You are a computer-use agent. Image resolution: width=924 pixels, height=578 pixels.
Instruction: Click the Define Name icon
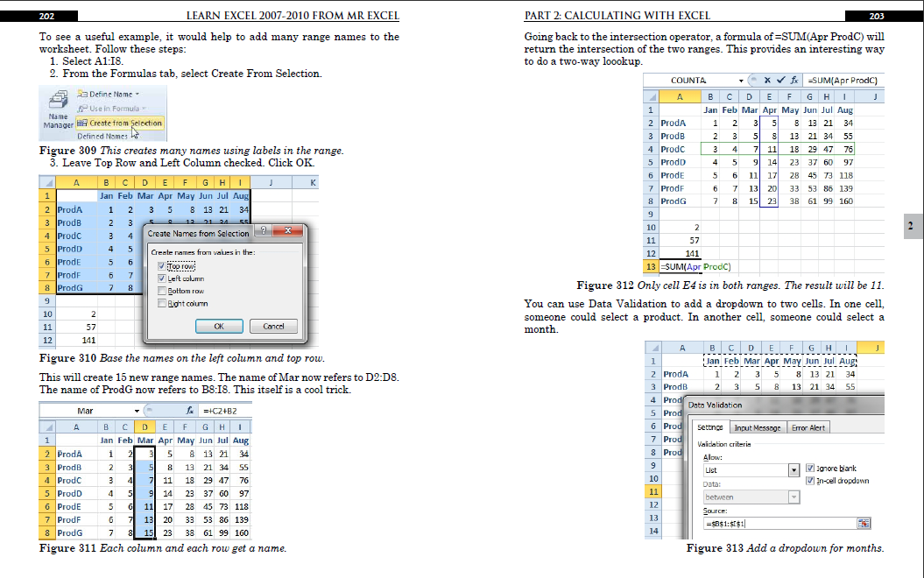click(x=83, y=95)
